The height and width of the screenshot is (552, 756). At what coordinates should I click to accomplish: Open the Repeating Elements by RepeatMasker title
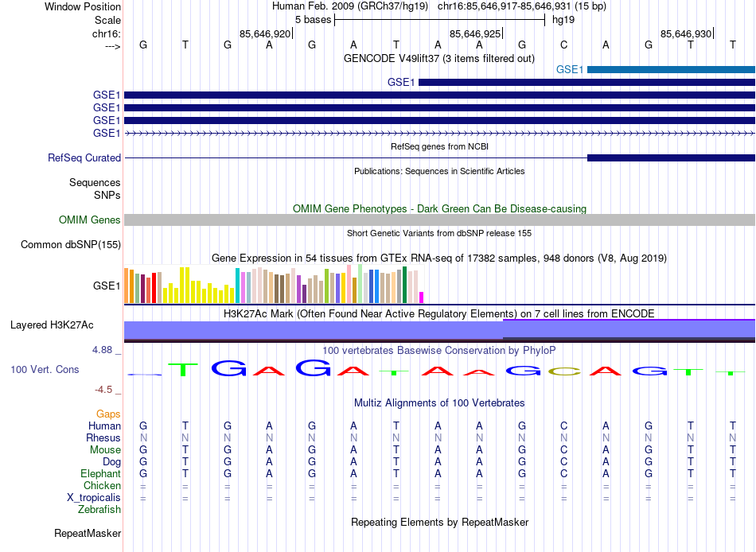coord(439,523)
